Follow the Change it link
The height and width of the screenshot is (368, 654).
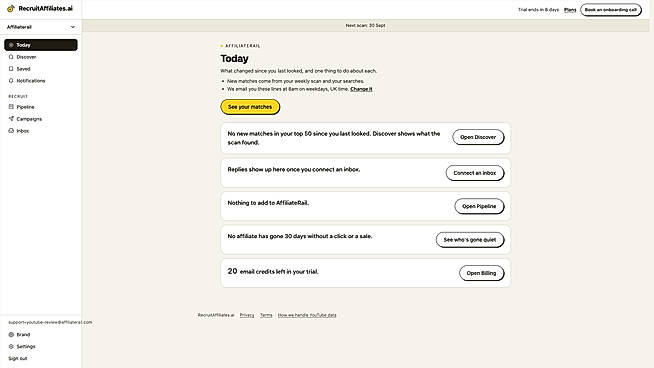coord(361,89)
